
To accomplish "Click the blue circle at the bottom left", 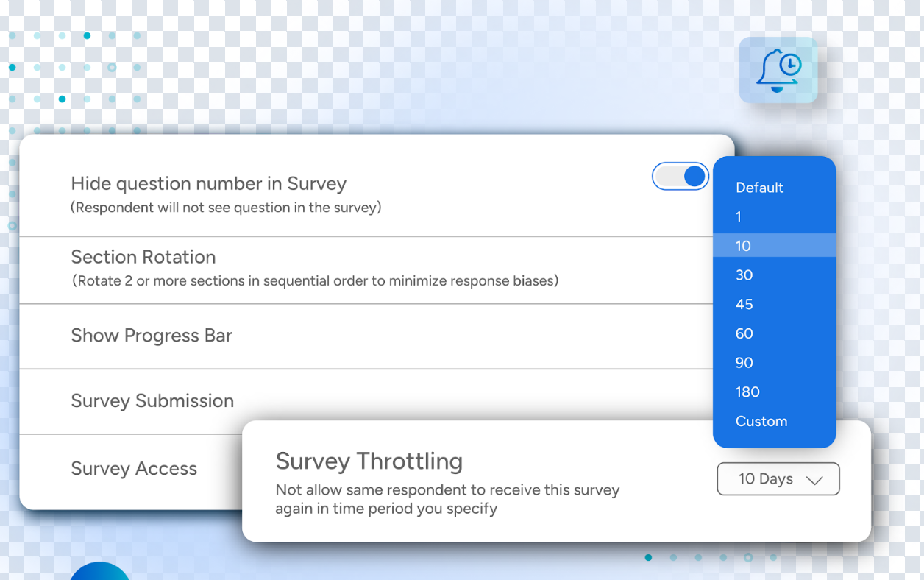I will [x=100, y=574].
